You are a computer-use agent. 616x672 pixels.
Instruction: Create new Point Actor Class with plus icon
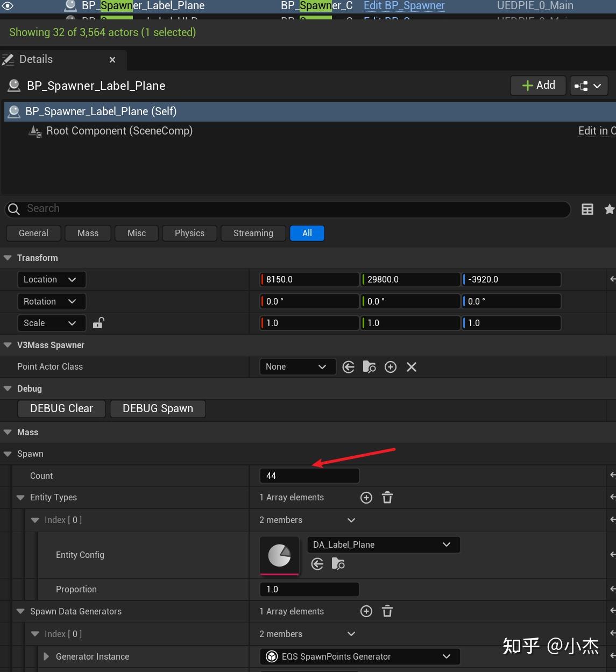pyautogui.click(x=391, y=367)
